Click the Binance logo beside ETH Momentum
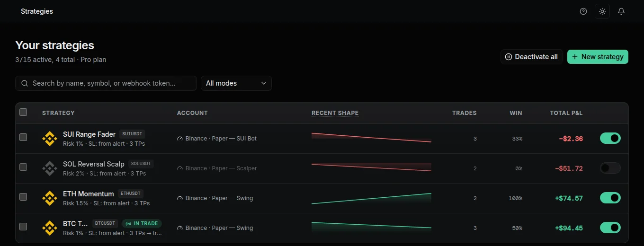The height and width of the screenshot is (246, 644). [50, 198]
